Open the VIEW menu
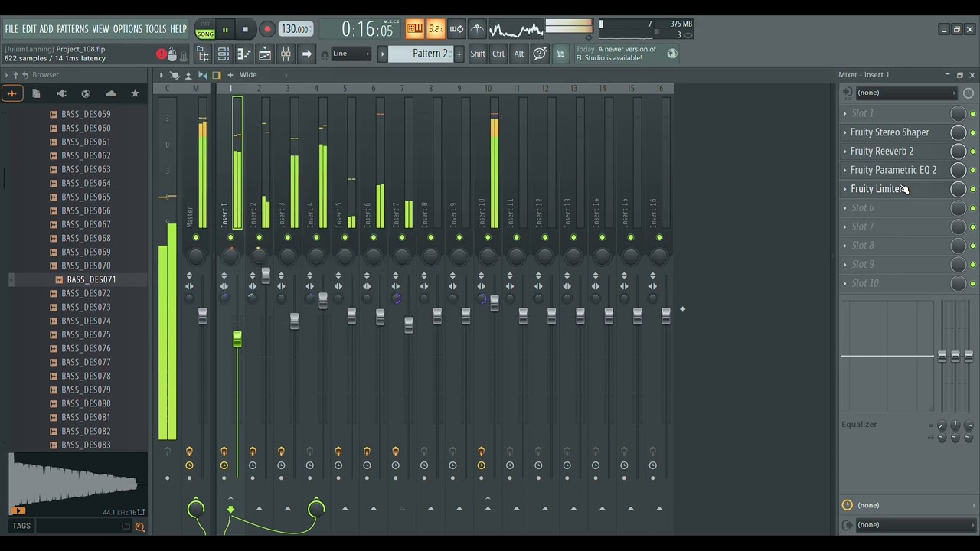The height and width of the screenshot is (551, 980). (x=101, y=29)
